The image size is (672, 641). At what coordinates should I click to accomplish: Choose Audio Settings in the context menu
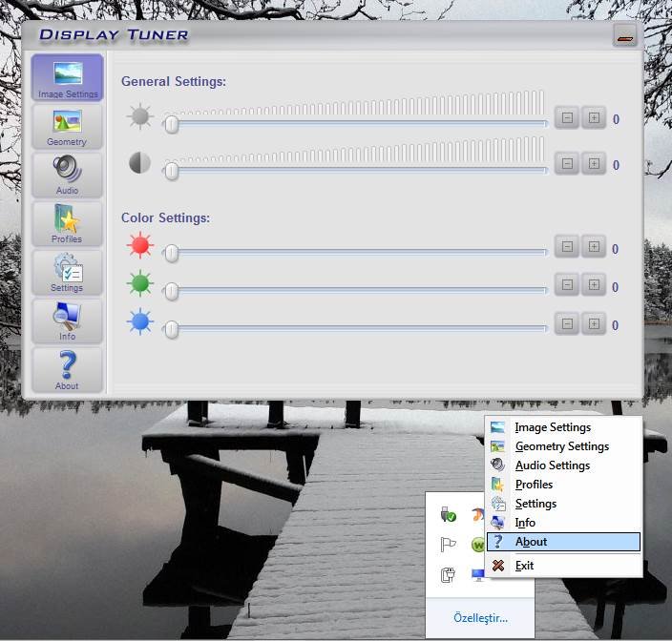[563, 465]
